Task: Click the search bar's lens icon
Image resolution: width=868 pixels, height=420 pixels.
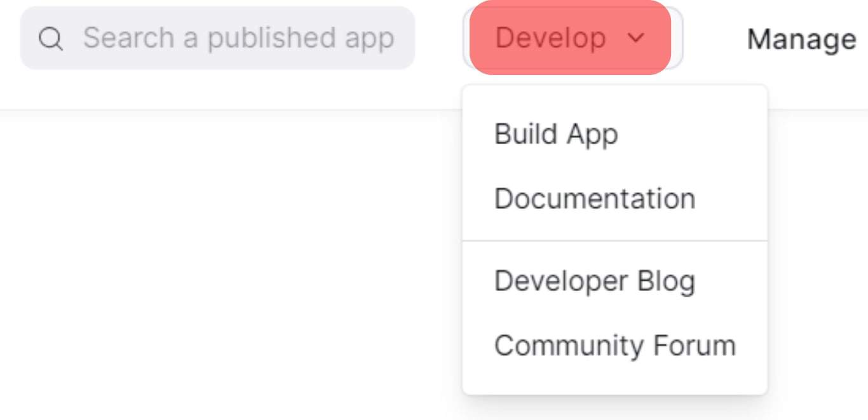Action: [x=50, y=39]
